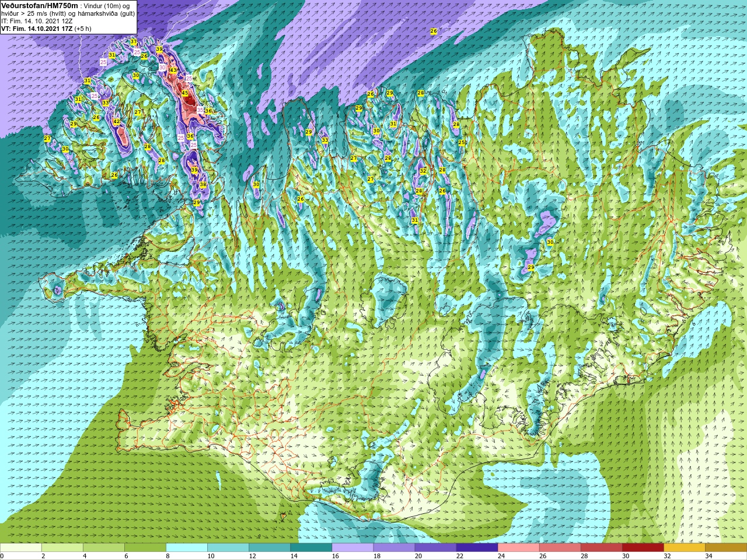Click the yellow 37 gust label
Screen dimensions: 747x560
point(134,42)
